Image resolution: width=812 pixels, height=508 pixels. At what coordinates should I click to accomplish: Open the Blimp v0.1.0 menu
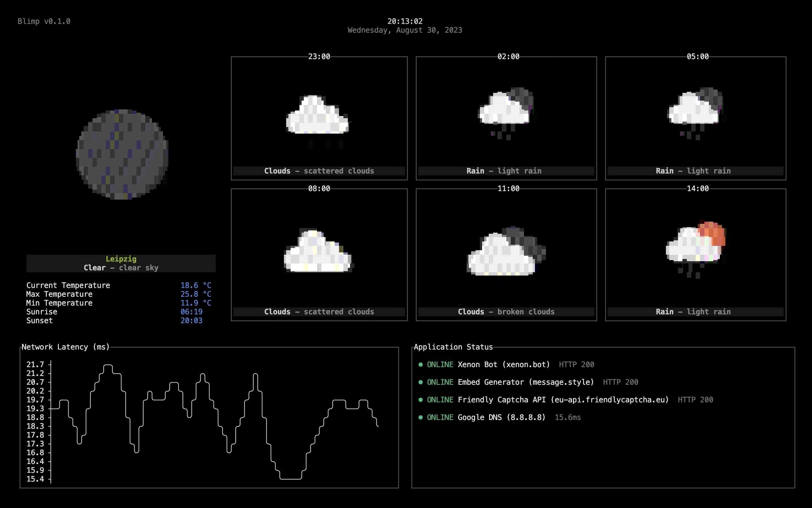click(x=44, y=21)
